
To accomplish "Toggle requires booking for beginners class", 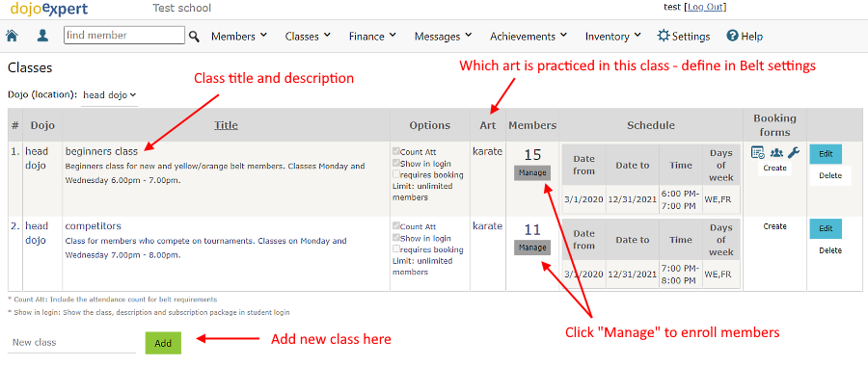I will [395, 174].
